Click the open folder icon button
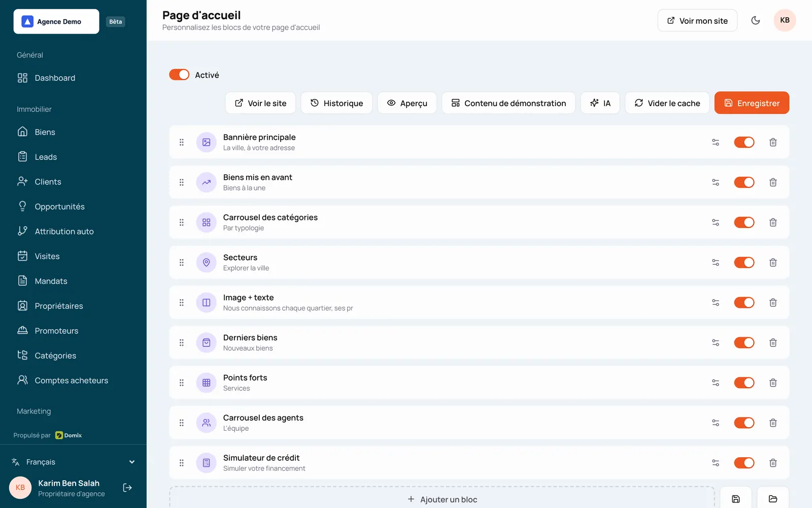 coord(773,498)
